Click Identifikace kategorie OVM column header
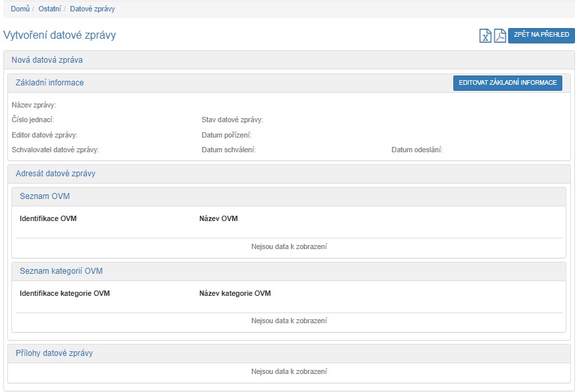 click(65, 294)
